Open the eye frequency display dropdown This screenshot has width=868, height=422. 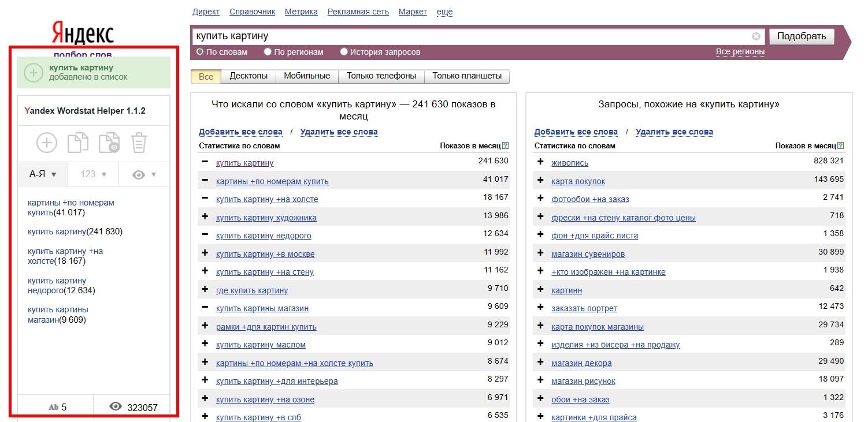[144, 174]
